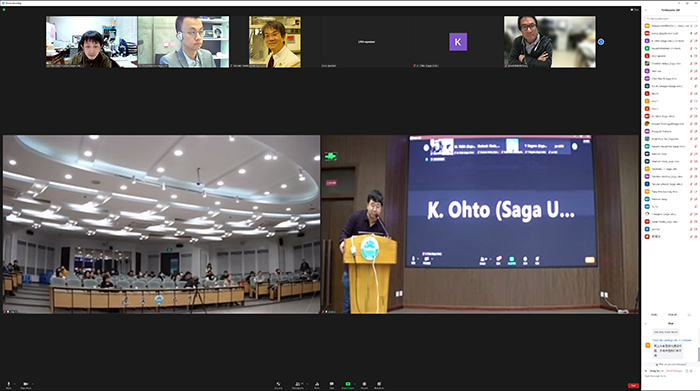Click the podium speaker video feed
The height and width of the screenshot is (391, 700).
click(480, 225)
